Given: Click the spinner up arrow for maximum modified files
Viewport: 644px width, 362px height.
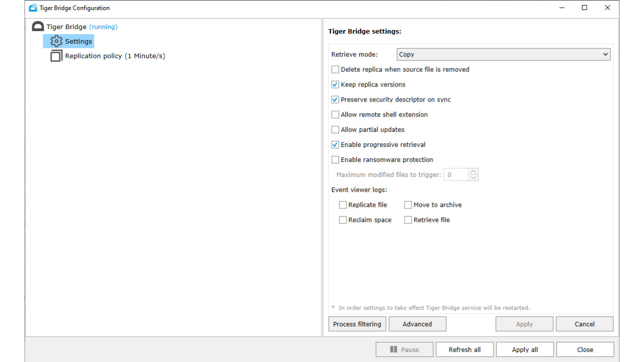Looking at the screenshot, I should coord(473,171).
